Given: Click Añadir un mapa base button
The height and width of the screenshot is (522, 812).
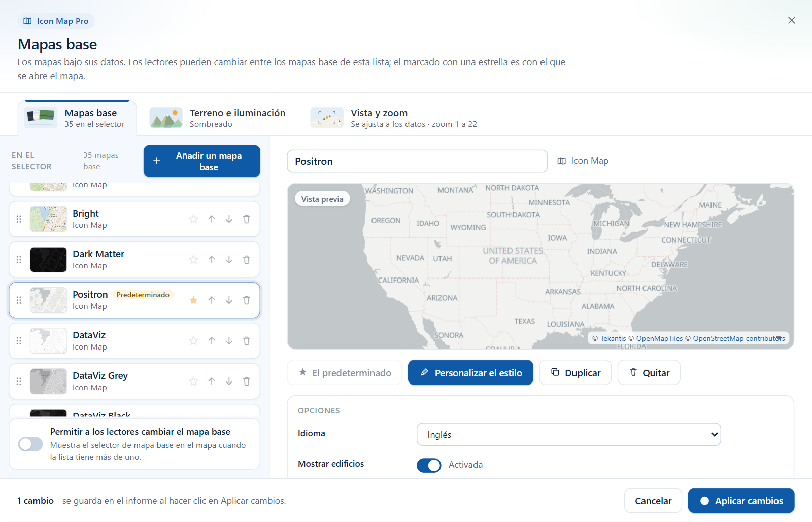Looking at the screenshot, I should click(x=202, y=161).
